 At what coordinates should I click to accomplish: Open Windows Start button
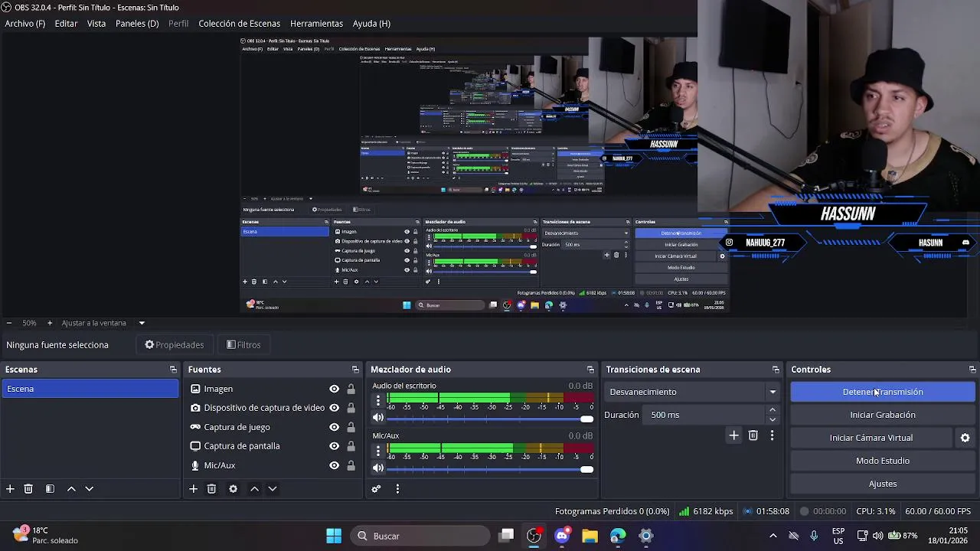click(334, 536)
